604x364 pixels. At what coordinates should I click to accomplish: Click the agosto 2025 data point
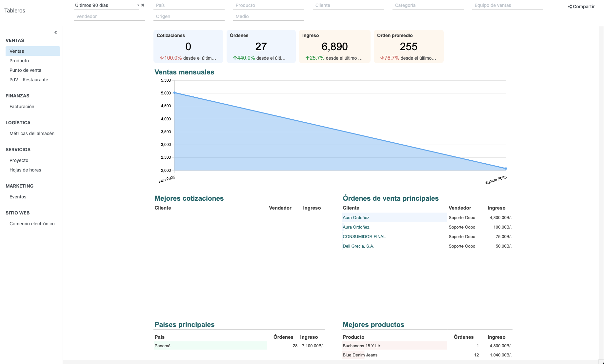[x=506, y=169]
